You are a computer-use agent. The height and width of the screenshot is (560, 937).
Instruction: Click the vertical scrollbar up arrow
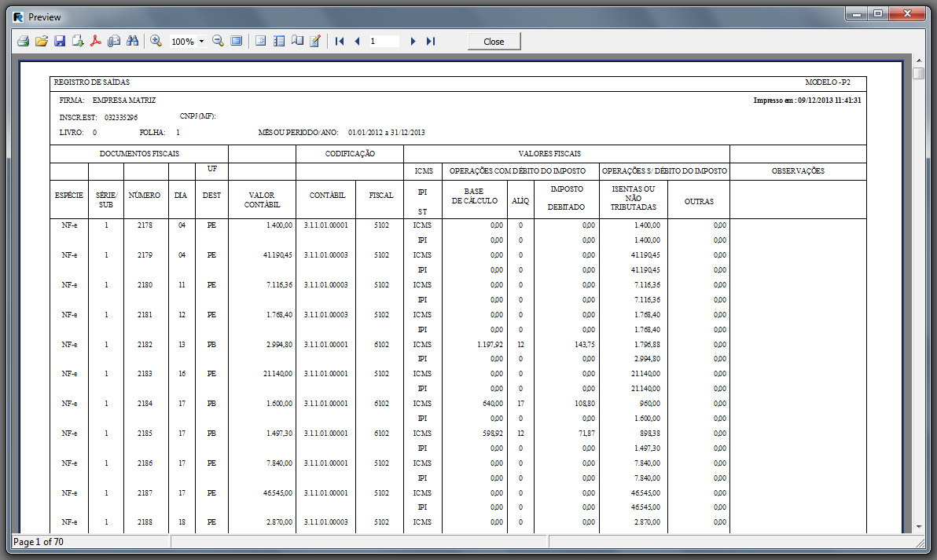pyautogui.click(x=919, y=60)
